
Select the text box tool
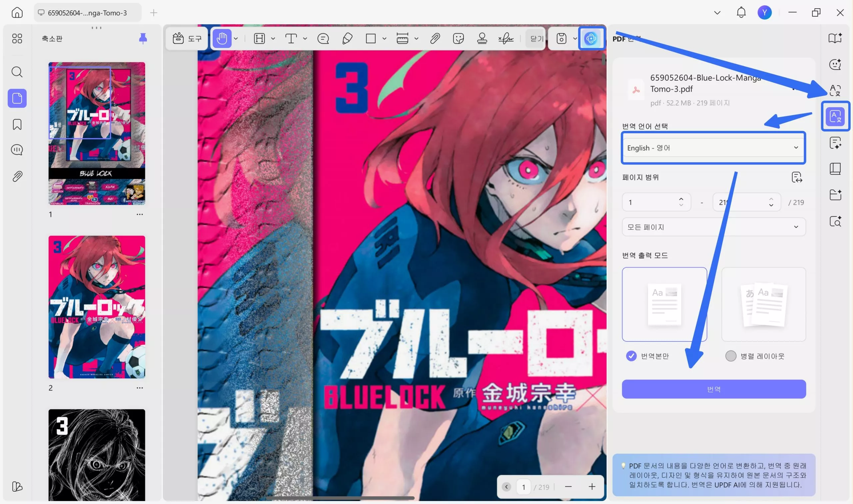click(291, 39)
